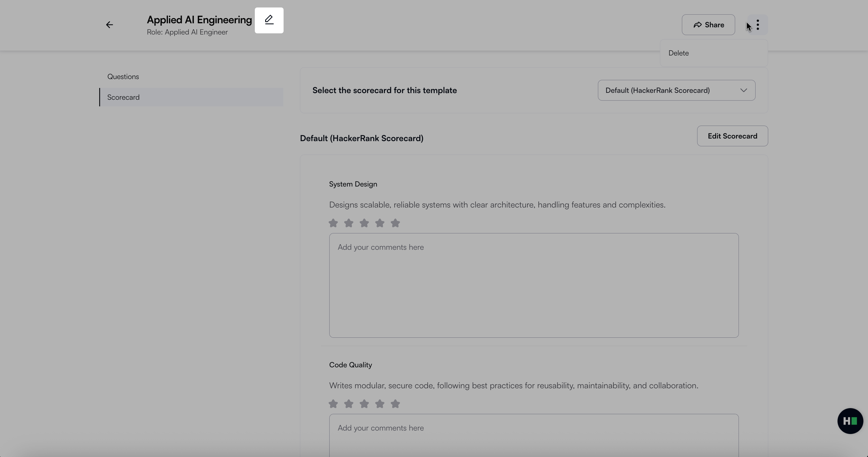Rate Code Quality four stars
The width and height of the screenshot is (868, 457).
point(380,404)
